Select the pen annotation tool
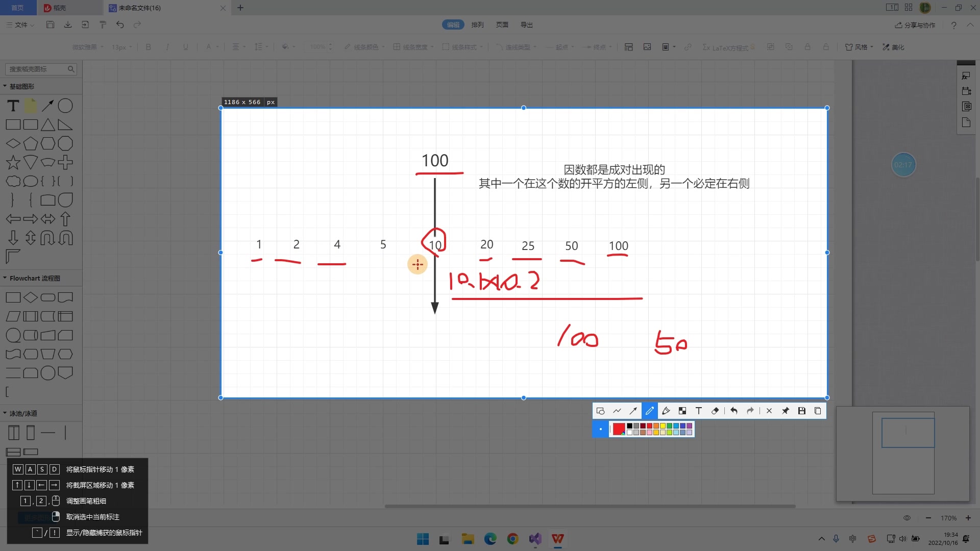The image size is (980, 551). [650, 411]
